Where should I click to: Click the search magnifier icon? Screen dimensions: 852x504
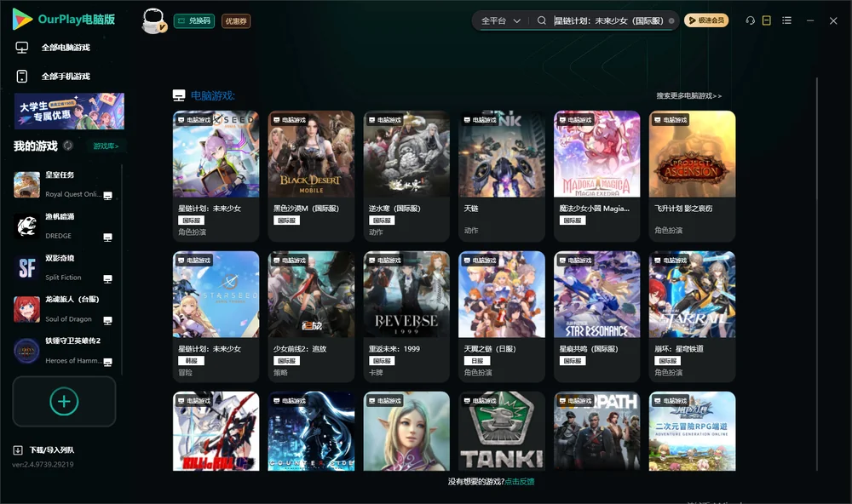542,20
